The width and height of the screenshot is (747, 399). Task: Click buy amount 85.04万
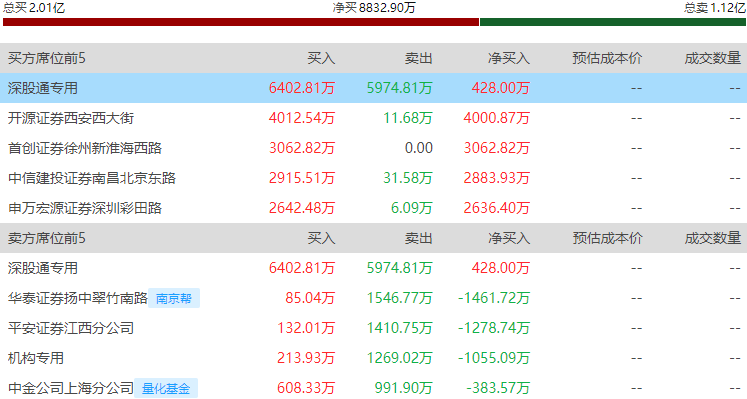coord(310,298)
